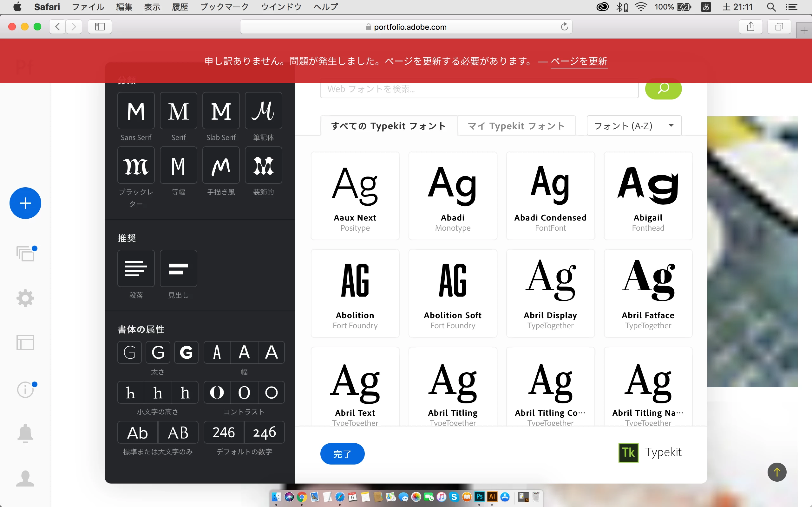Click the scroll-to-top arrow button
Image resolution: width=812 pixels, height=507 pixels.
pos(777,472)
